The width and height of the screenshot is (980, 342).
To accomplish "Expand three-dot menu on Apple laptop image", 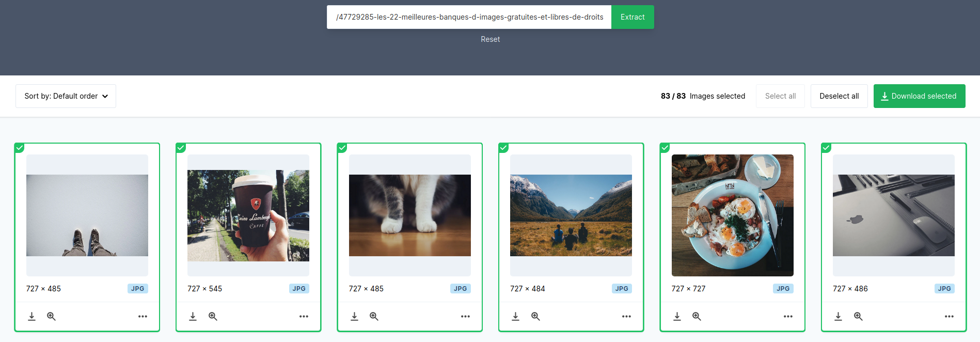I will click(949, 316).
